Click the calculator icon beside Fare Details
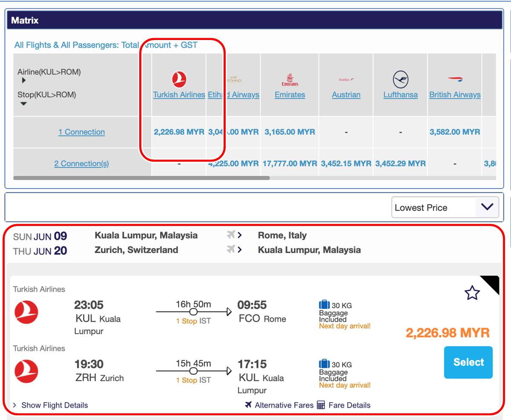This screenshot has width=511, height=420. pyautogui.click(x=321, y=405)
